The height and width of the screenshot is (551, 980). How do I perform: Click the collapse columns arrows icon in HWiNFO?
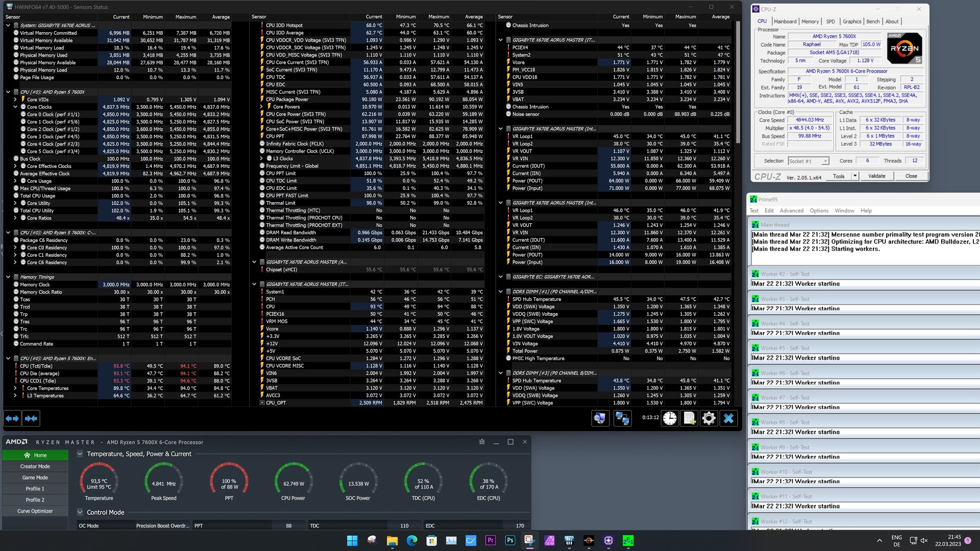tap(31, 418)
